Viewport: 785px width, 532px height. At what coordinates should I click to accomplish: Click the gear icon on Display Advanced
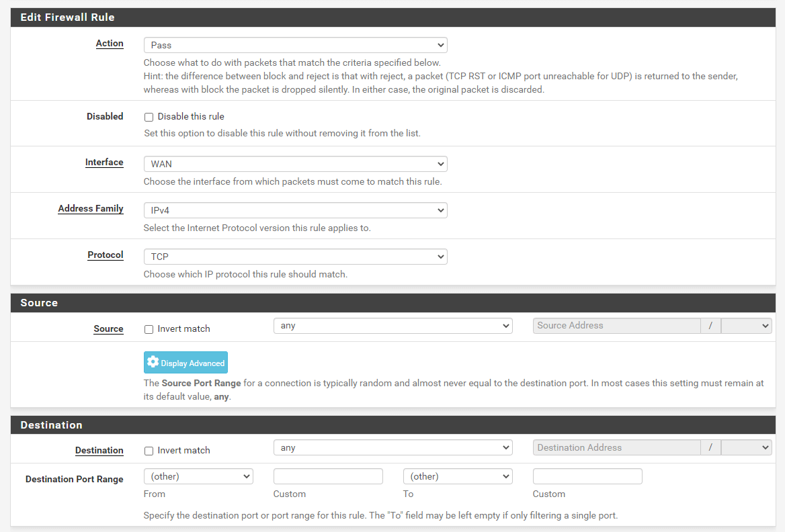click(x=152, y=362)
